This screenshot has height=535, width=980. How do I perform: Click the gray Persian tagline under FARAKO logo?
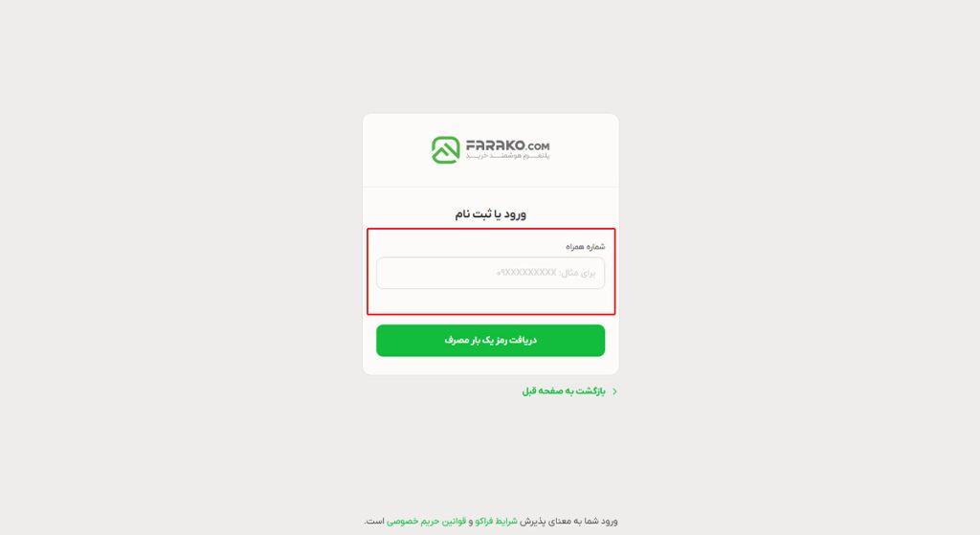[507, 156]
